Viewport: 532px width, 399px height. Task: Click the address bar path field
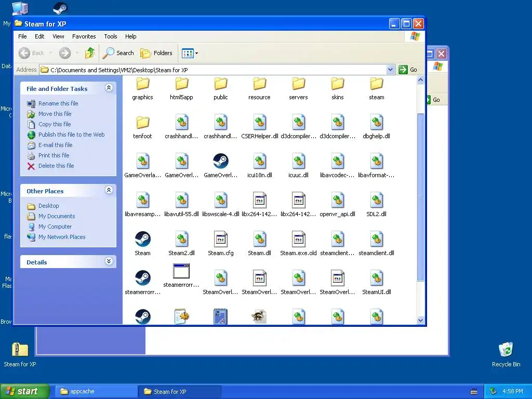217,70
